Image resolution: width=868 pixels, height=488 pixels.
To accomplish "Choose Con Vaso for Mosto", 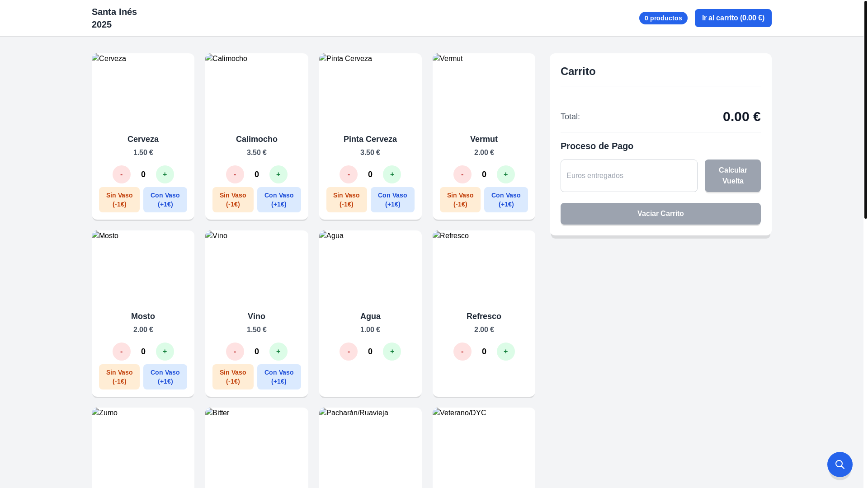I will pos(165,377).
